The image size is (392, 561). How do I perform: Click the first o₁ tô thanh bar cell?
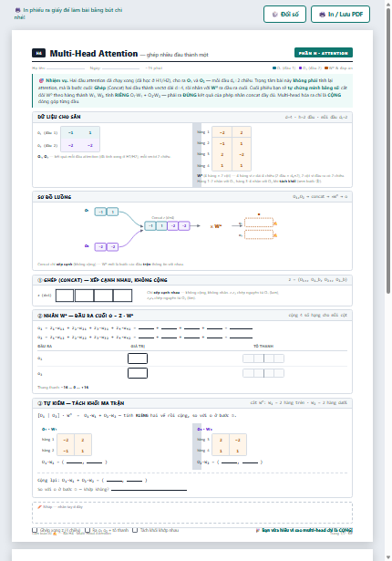248,358
